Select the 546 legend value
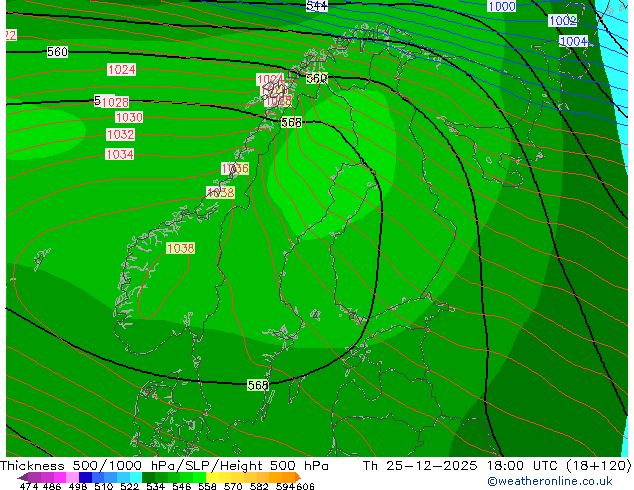The image size is (634, 490). pyautogui.click(x=182, y=486)
